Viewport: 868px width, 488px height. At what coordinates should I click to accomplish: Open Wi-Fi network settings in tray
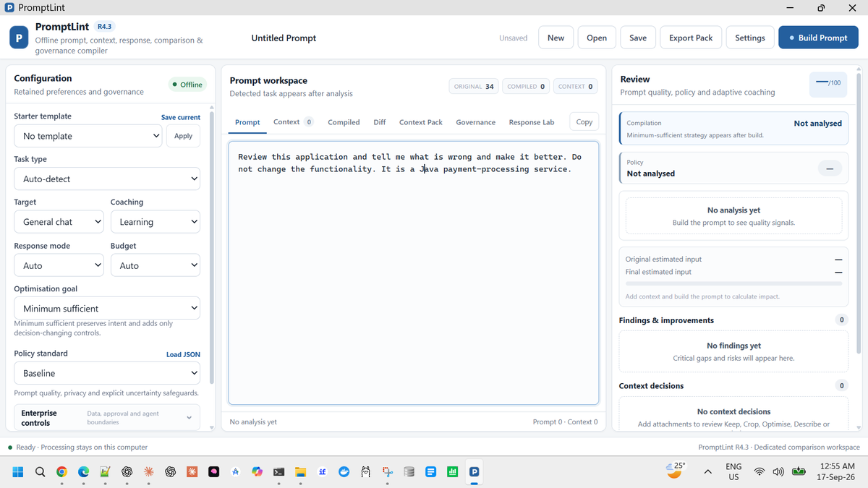pos(759,472)
